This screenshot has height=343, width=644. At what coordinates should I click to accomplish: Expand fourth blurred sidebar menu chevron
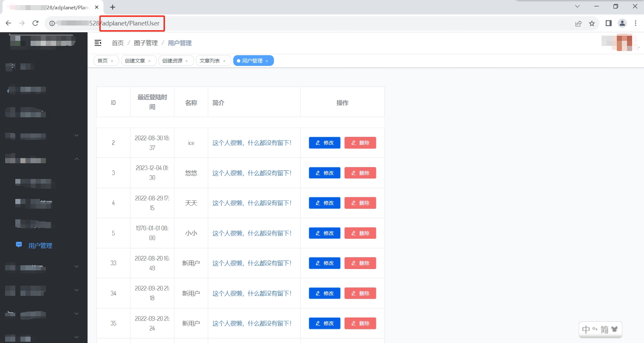76,136
